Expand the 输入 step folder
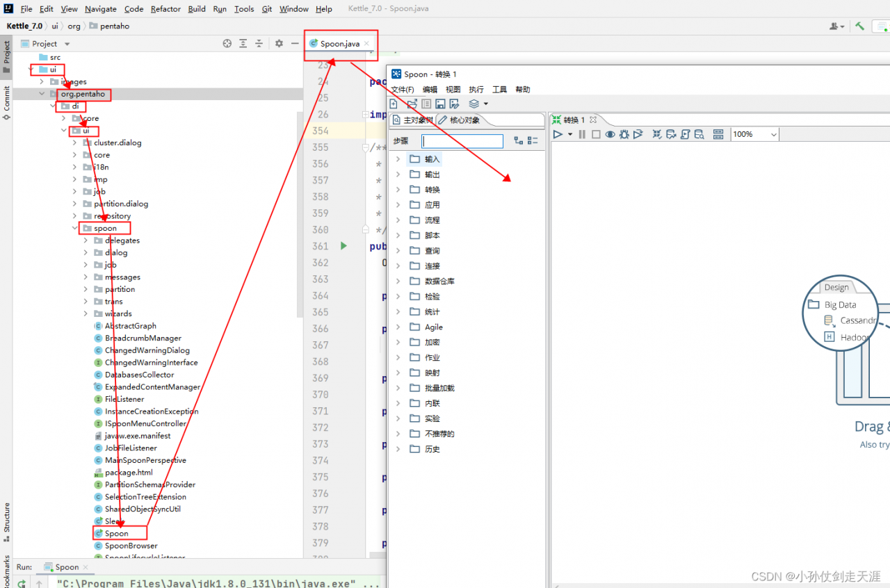 click(x=398, y=159)
